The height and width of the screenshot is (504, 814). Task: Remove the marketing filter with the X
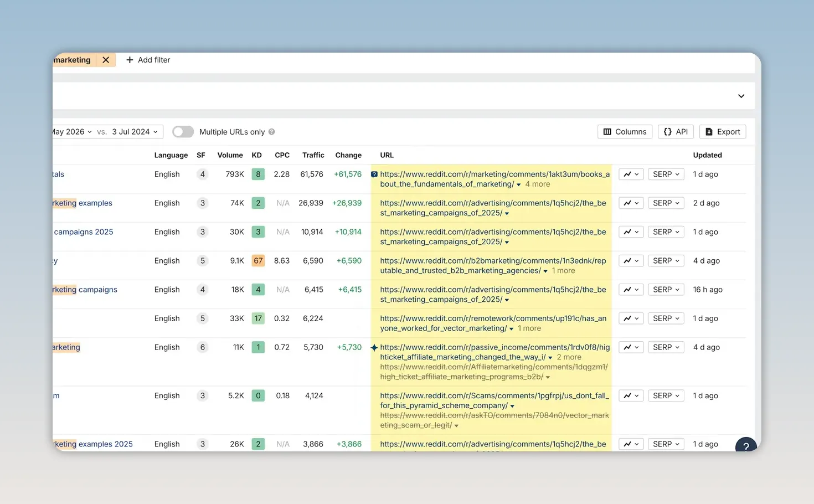106,60
